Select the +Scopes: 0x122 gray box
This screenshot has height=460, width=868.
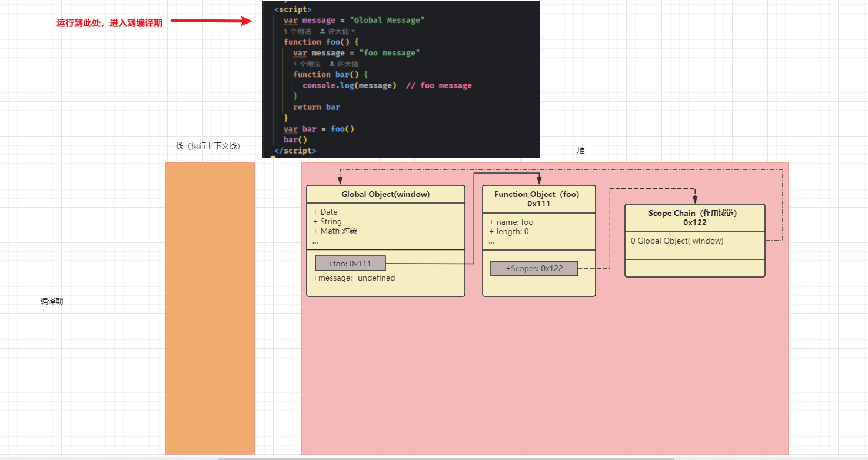pos(534,268)
